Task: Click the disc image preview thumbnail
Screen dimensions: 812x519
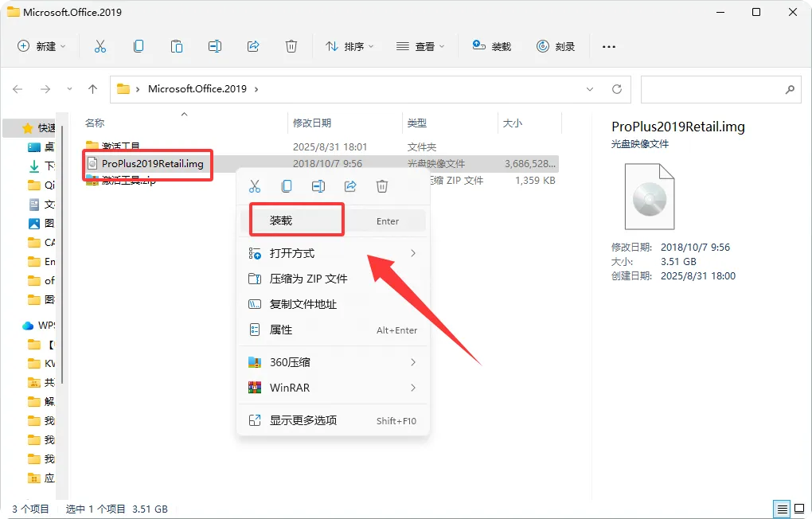Action: click(650, 197)
